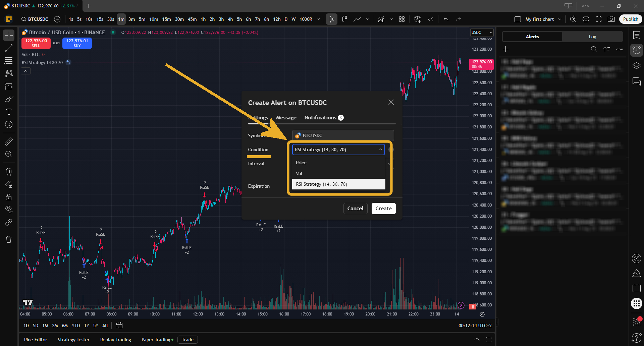Image resolution: width=644 pixels, height=346 pixels.
Task: Click the Trade button in bottom bar
Action: click(x=187, y=340)
